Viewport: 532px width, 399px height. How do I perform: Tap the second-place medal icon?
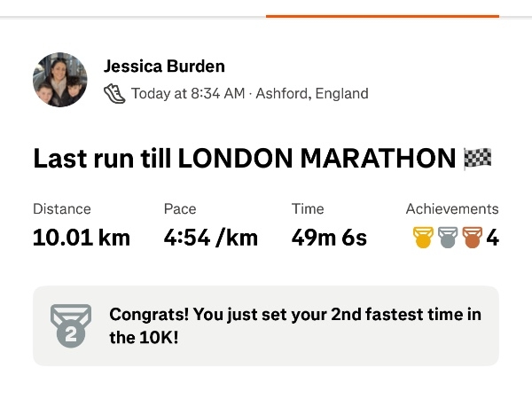pyautogui.click(x=71, y=325)
